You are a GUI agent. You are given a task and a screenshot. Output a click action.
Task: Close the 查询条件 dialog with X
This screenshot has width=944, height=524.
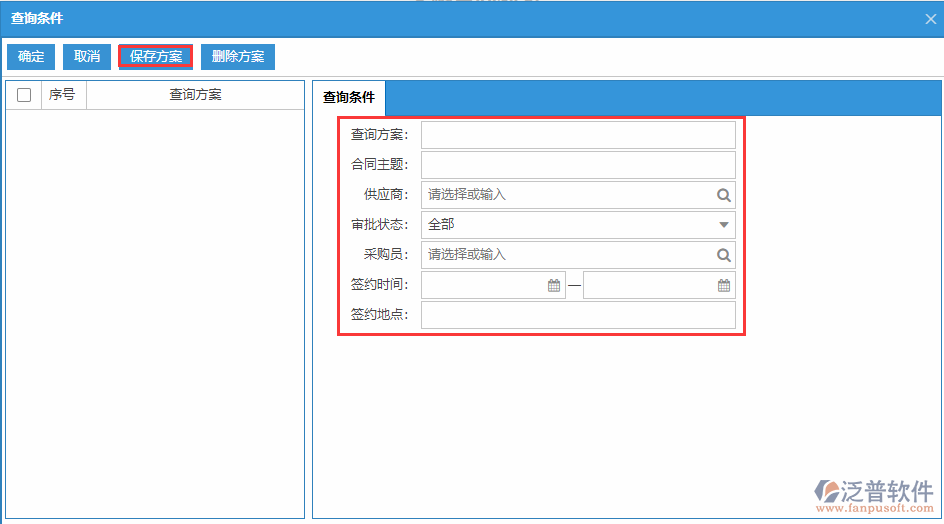point(931,19)
